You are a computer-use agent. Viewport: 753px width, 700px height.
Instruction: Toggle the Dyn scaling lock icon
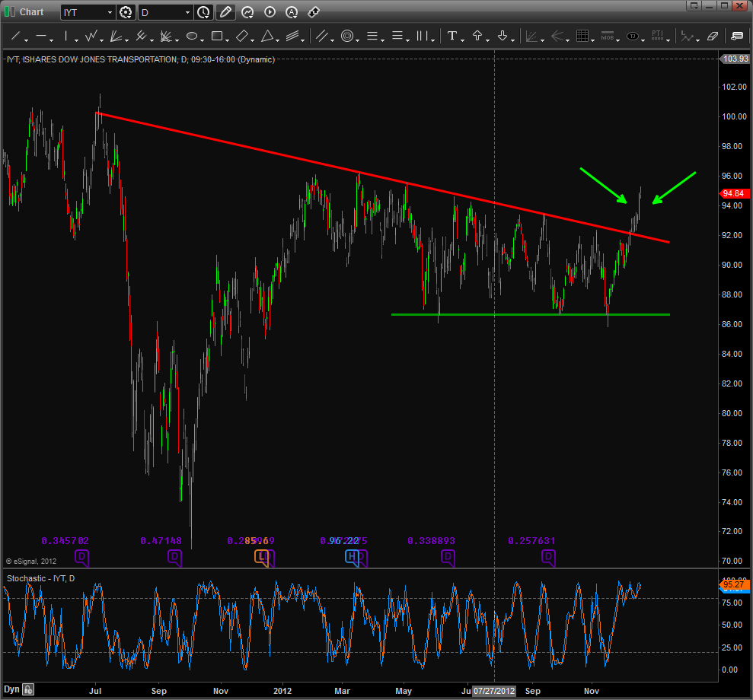(x=27, y=690)
